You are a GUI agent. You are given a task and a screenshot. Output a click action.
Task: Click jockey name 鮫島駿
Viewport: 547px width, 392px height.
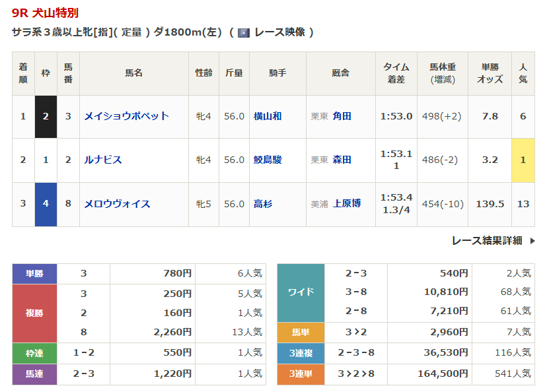[268, 160]
